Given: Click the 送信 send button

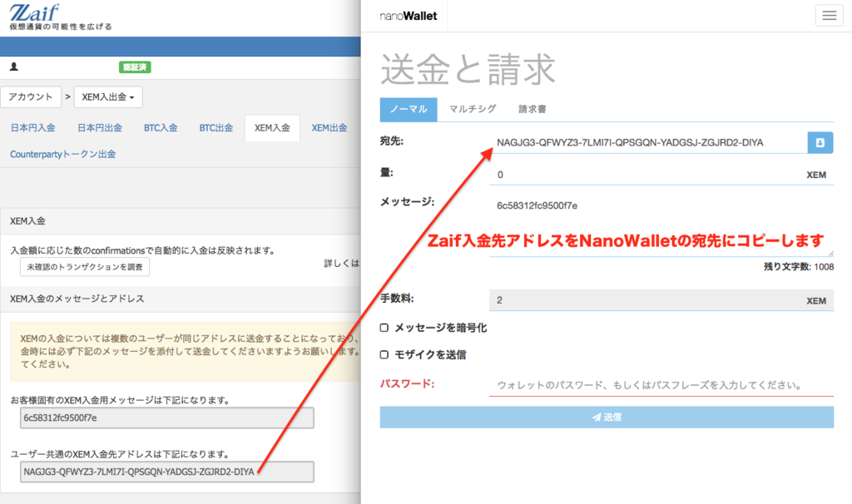Looking at the screenshot, I should [607, 418].
